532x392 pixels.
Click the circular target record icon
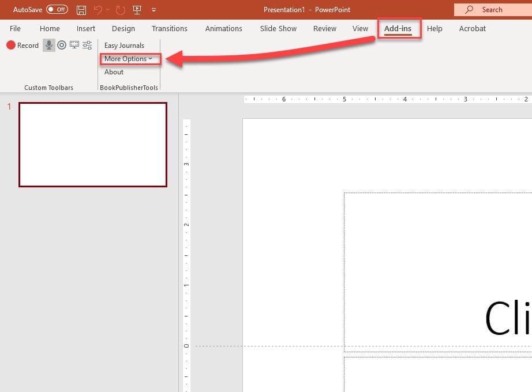point(62,45)
